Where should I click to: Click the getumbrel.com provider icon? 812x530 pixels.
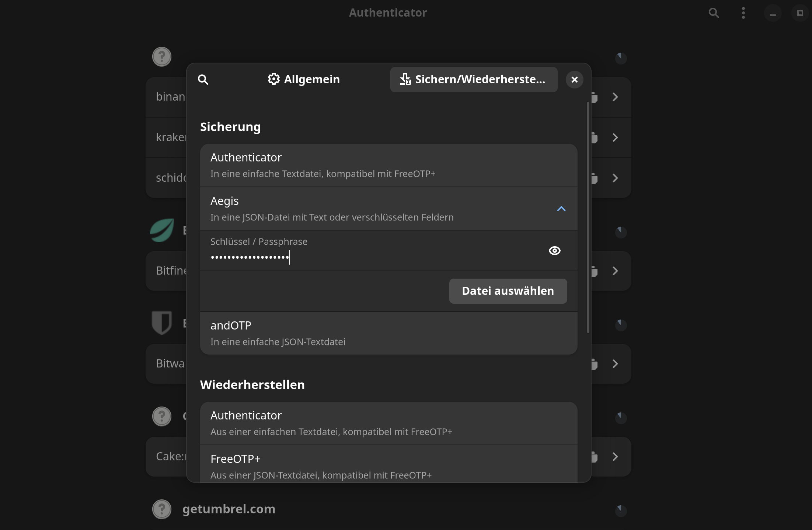pos(162,509)
